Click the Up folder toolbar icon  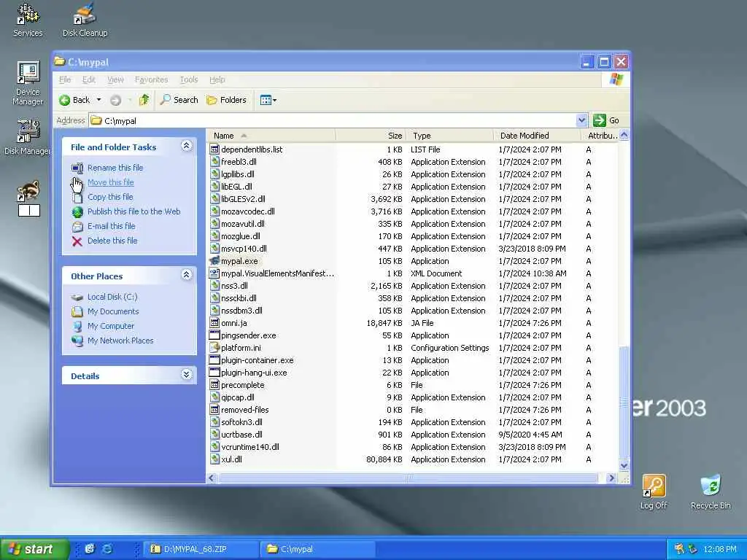144,100
